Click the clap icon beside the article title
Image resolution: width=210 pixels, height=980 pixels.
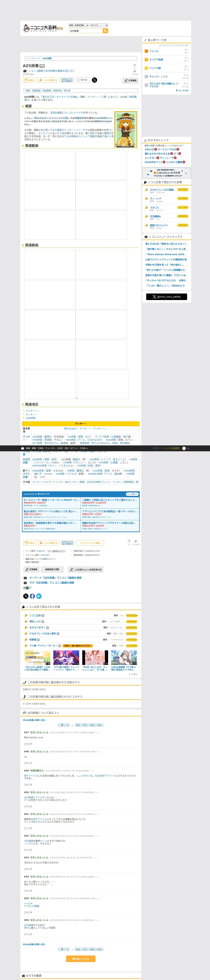click(135, 65)
